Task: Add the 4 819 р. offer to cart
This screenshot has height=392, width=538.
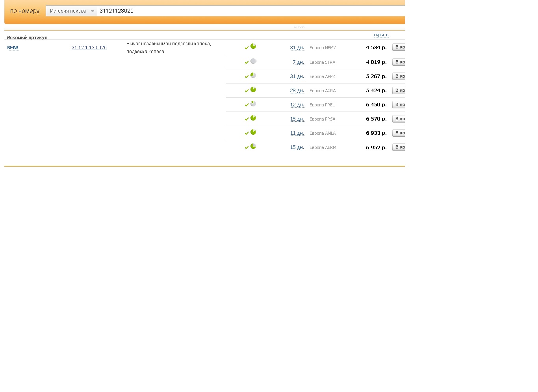Action: point(399,62)
